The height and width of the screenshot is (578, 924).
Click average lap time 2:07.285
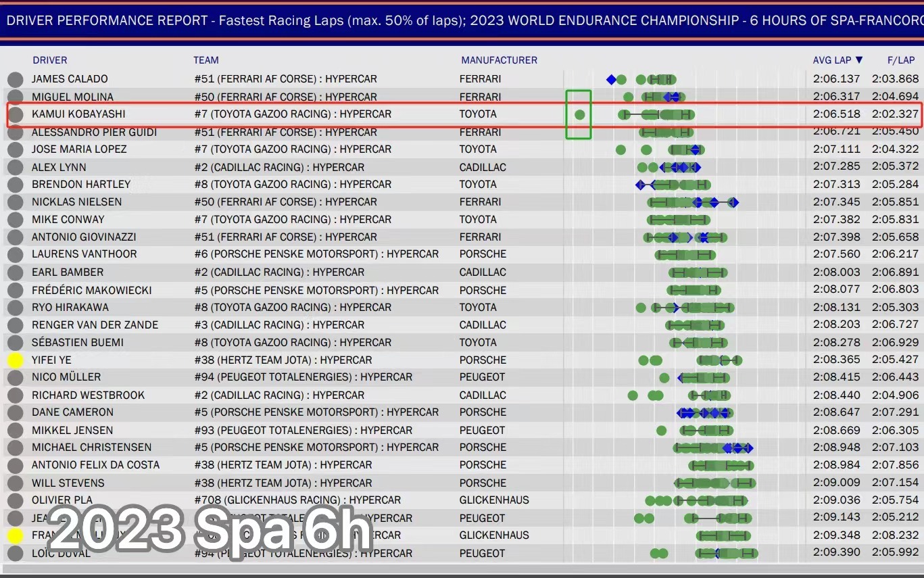pos(837,167)
